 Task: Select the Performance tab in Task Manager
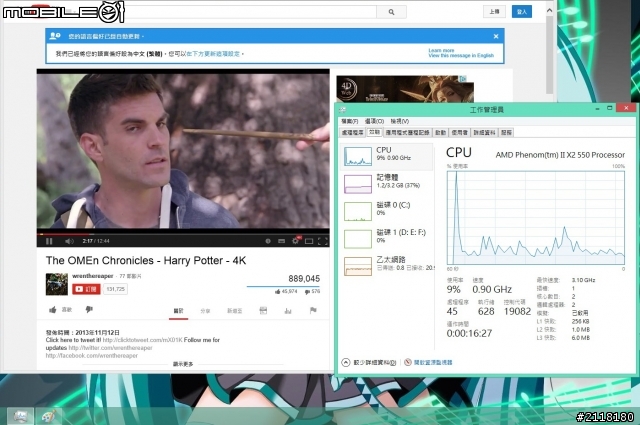point(374,132)
